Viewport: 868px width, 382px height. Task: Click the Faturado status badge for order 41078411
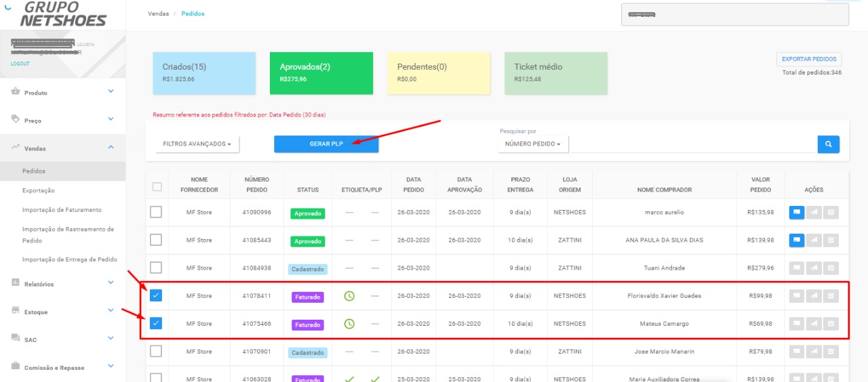pyautogui.click(x=308, y=297)
